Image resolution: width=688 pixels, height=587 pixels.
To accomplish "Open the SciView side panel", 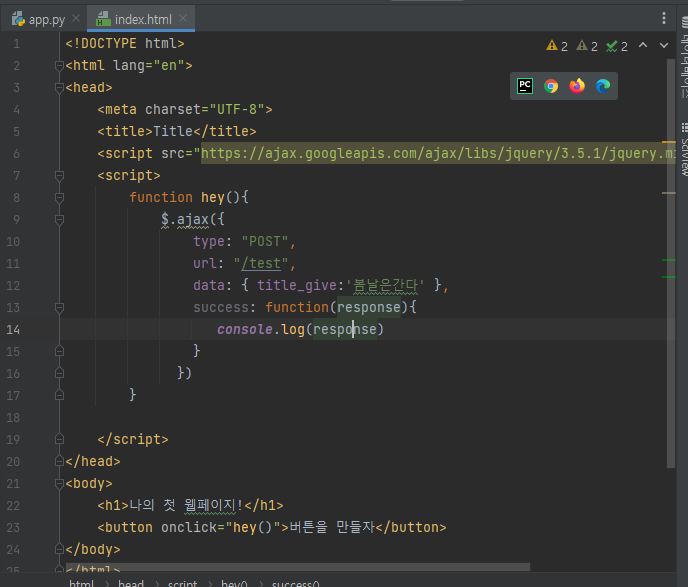I will (x=684, y=150).
